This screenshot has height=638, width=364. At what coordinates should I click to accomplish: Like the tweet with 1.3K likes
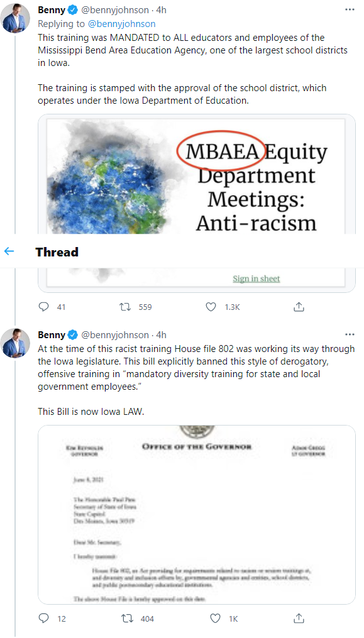[211, 307]
